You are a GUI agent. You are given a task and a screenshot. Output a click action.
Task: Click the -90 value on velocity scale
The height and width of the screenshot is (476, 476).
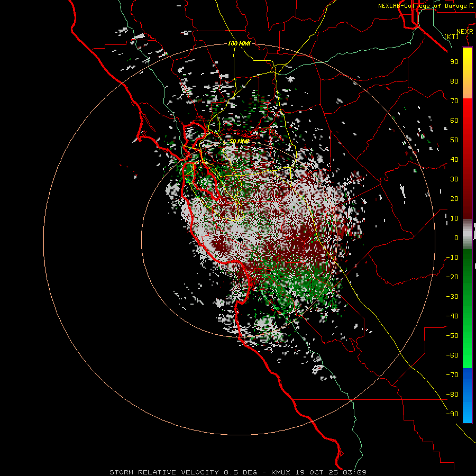[x=452, y=414]
